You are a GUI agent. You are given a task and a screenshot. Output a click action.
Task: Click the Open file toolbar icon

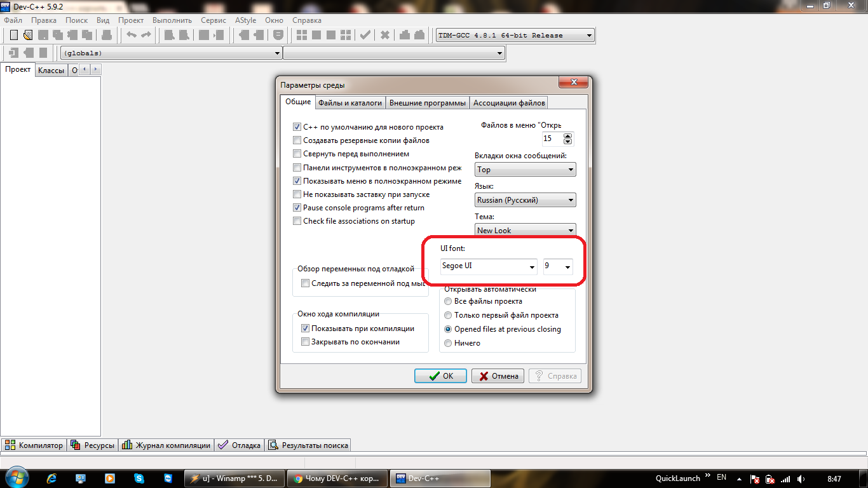(x=28, y=35)
